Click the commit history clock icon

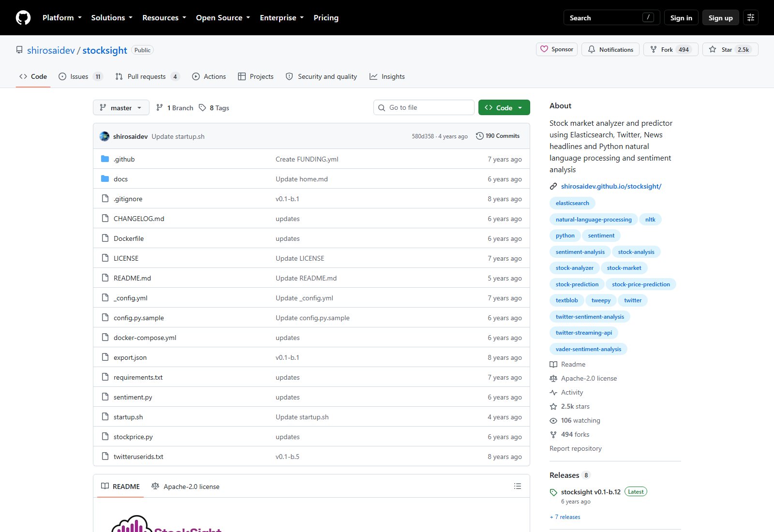click(479, 136)
